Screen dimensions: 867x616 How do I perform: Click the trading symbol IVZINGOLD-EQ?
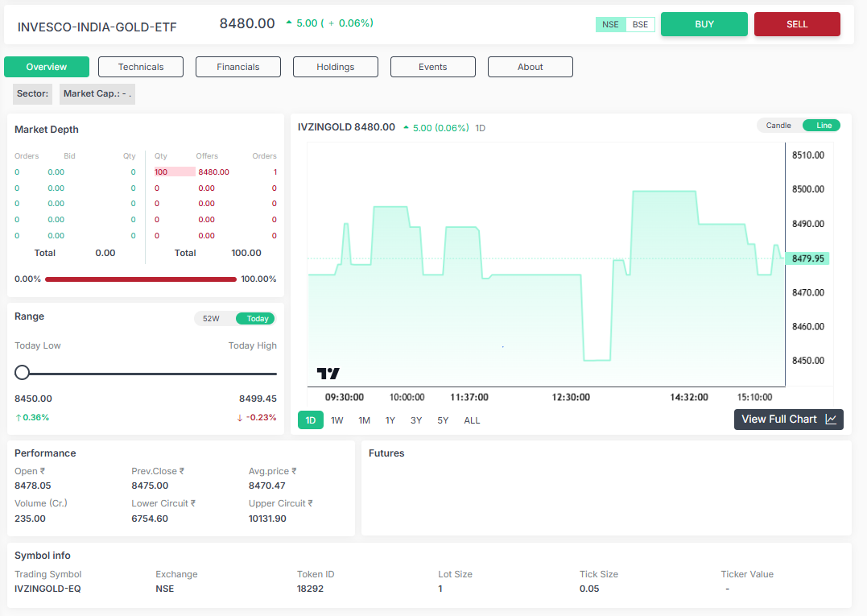(47, 589)
